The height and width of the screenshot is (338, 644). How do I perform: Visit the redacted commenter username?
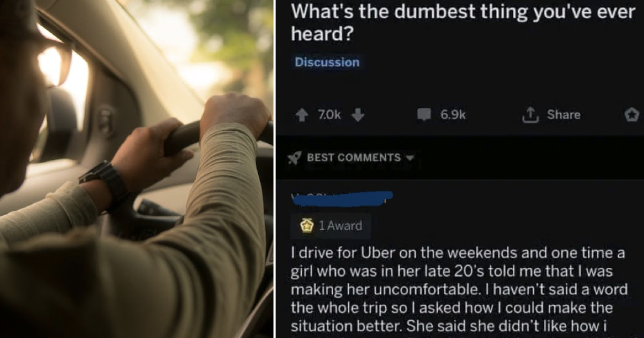pos(342,198)
